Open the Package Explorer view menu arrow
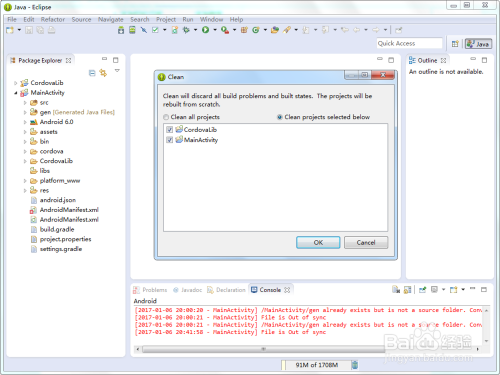500x375 pixels. tap(117, 71)
